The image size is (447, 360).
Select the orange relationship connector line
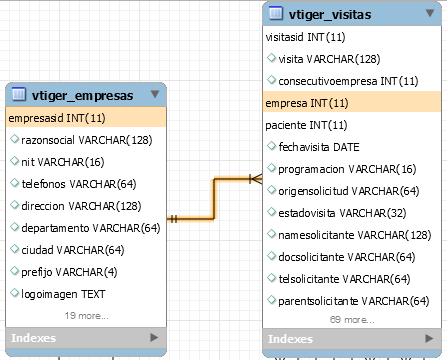pyautogui.click(x=214, y=199)
